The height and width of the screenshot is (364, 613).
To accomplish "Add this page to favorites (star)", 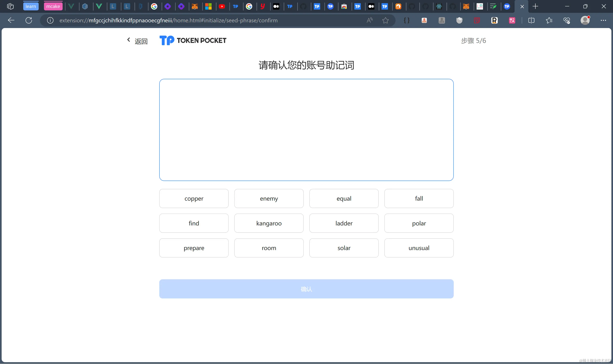I will [385, 20].
